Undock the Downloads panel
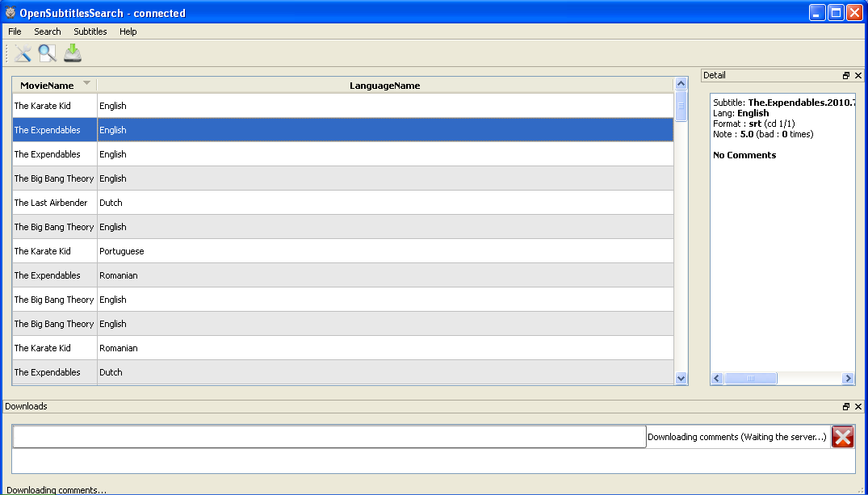Screen dimensions: 868x495 pyautogui.click(x=845, y=407)
